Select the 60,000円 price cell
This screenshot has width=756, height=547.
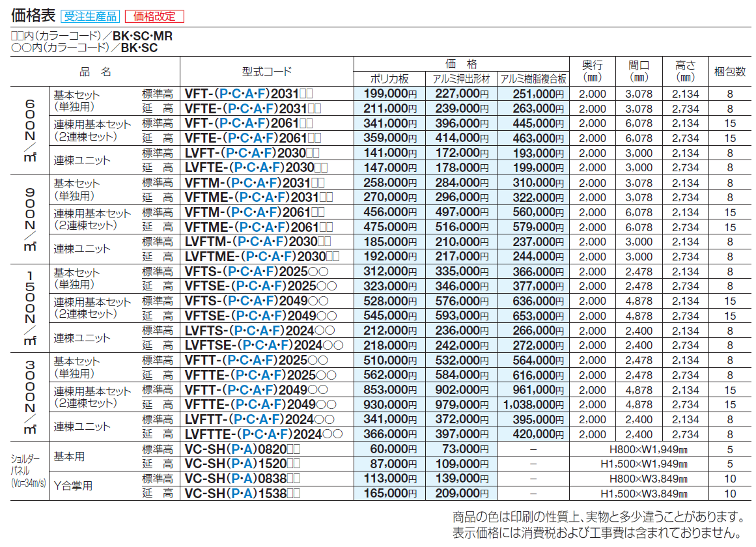(389, 449)
